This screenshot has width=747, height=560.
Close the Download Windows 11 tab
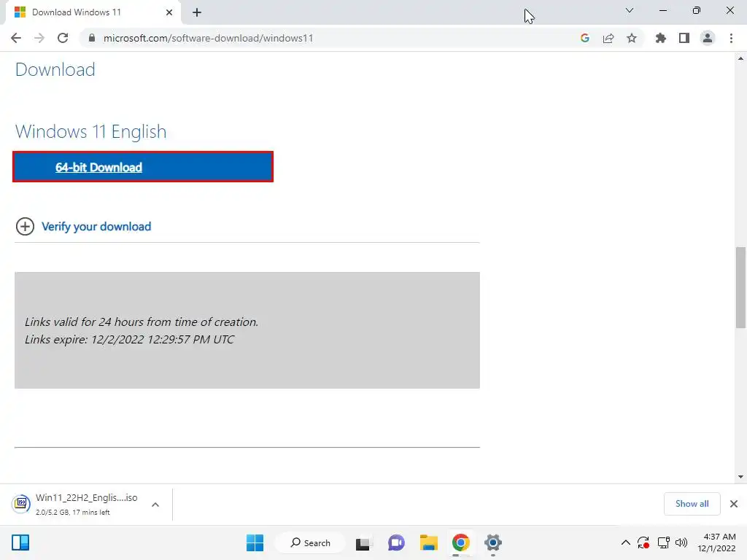(169, 12)
